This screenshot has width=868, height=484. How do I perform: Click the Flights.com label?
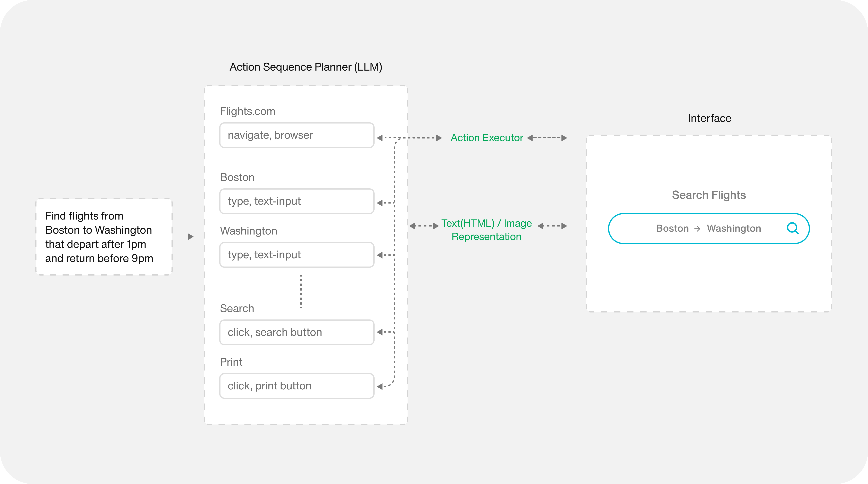click(x=247, y=111)
